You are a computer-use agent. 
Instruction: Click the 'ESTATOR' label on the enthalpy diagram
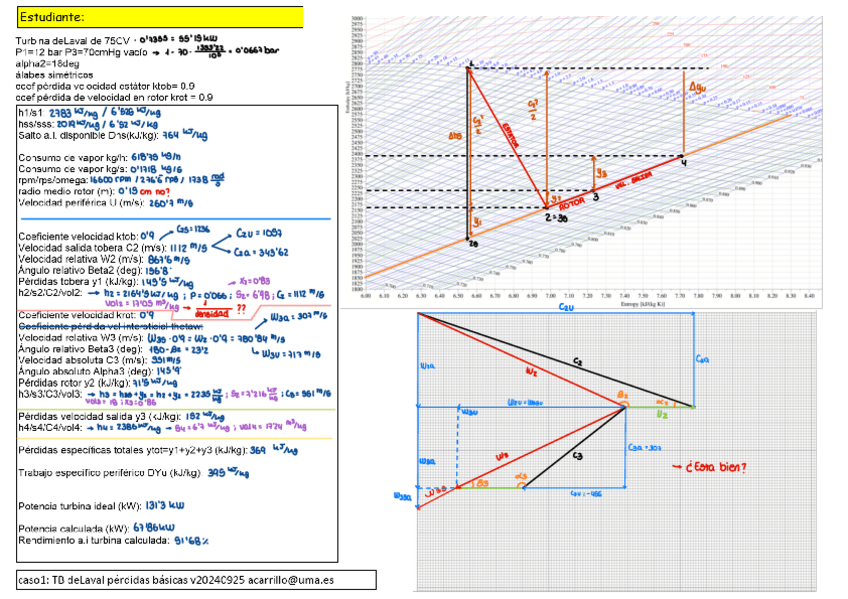511,135
